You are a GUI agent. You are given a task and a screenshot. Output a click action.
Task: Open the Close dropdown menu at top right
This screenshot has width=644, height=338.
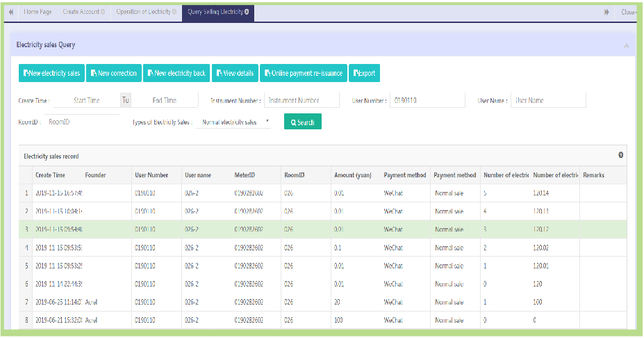[x=629, y=12]
